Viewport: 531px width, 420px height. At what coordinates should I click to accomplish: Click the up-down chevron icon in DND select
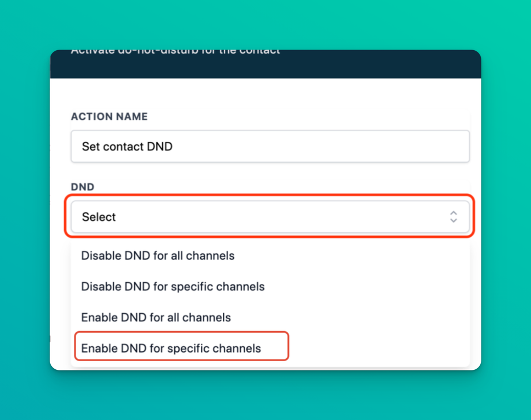(453, 217)
